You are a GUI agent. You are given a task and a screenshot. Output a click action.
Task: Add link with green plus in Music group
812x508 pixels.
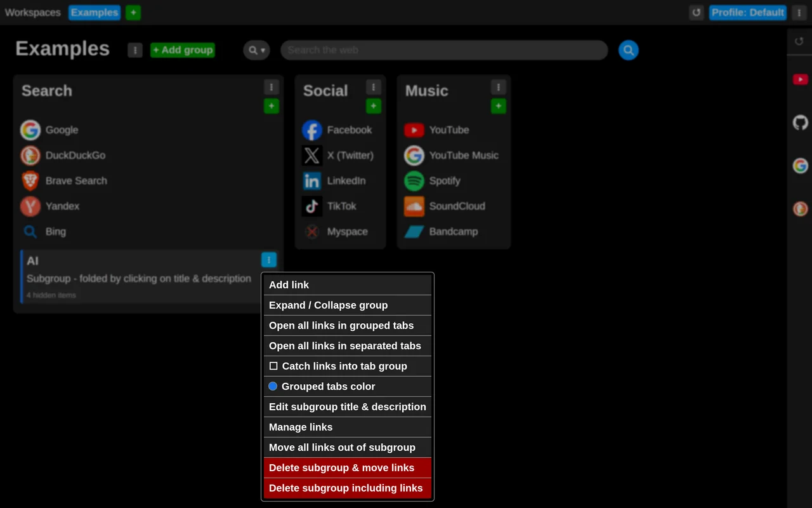[x=499, y=106]
